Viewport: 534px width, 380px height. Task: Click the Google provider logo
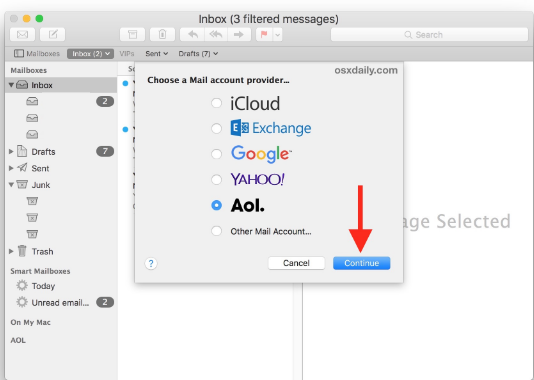point(261,154)
